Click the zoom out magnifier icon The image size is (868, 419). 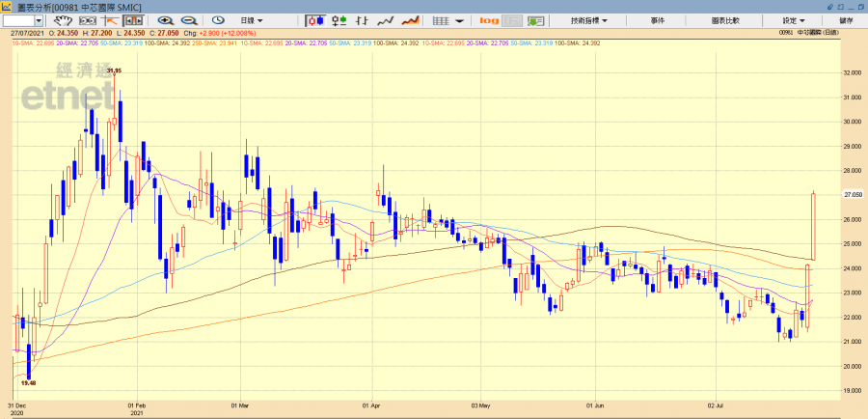pos(188,20)
